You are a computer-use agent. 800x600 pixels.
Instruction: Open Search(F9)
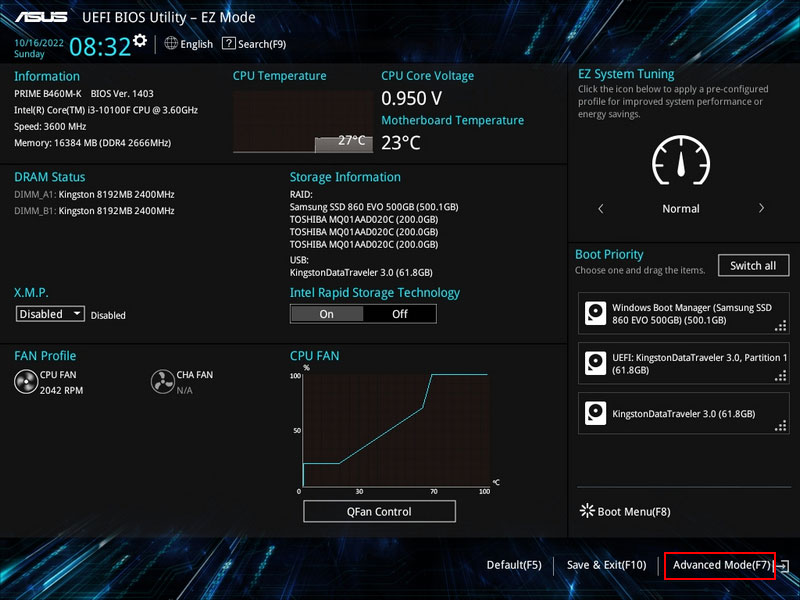tap(262, 44)
